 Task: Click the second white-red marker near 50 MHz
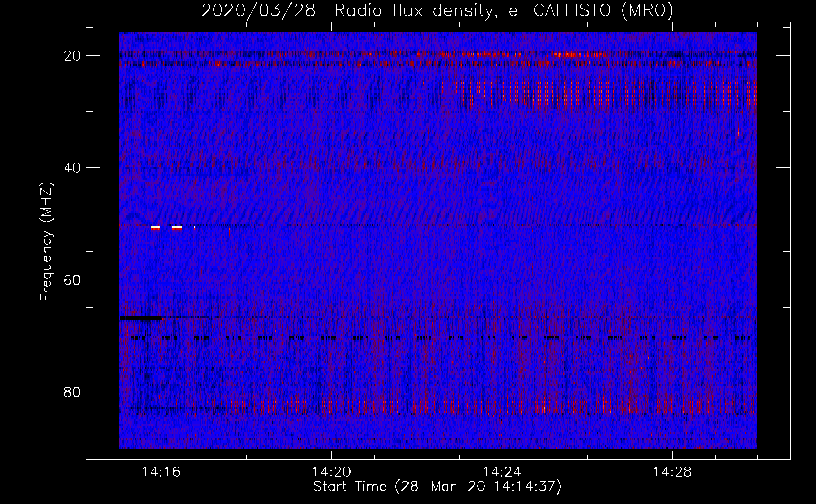(177, 228)
